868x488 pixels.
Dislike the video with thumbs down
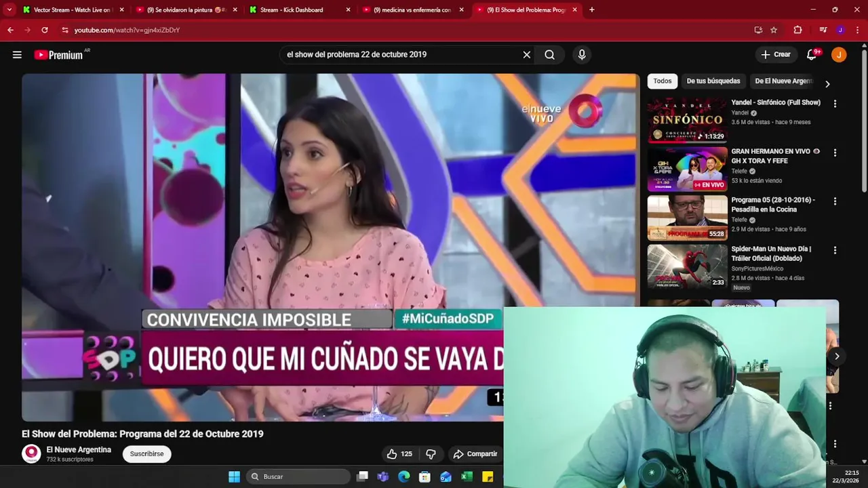tap(431, 454)
